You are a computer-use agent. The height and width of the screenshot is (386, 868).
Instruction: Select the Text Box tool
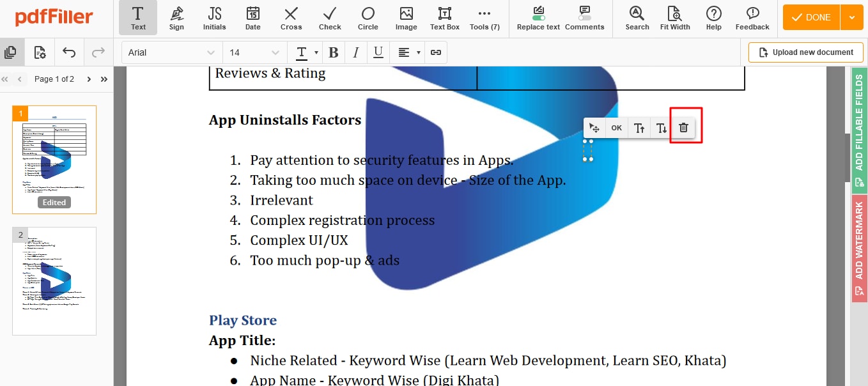point(445,18)
